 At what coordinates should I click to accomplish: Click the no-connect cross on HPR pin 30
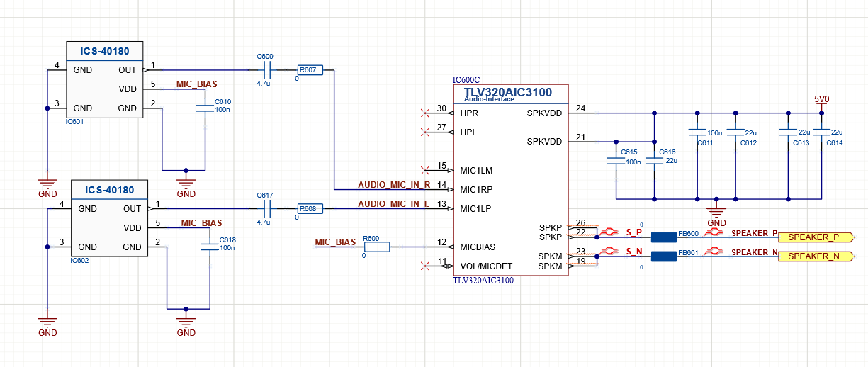[425, 113]
